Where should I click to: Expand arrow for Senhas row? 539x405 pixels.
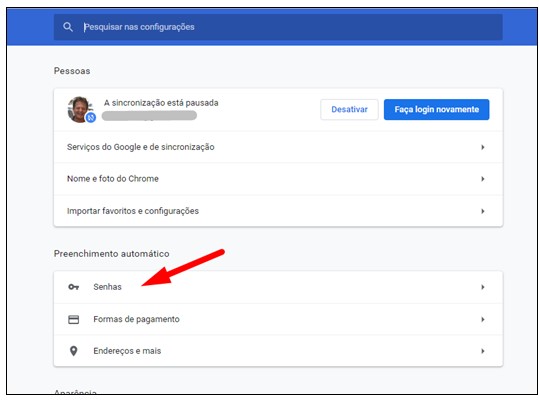point(483,287)
